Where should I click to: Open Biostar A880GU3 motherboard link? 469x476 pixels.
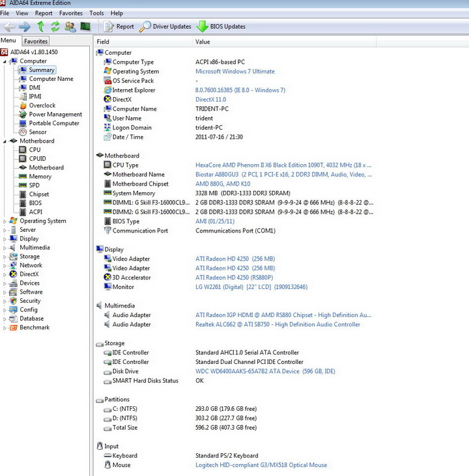(284, 175)
